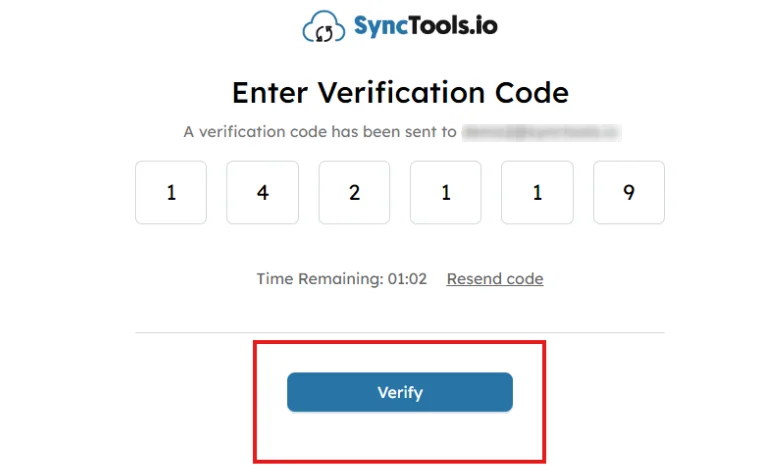762x471 pixels.
Task: Click the word "Enter" in the heading
Action: click(x=271, y=93)
